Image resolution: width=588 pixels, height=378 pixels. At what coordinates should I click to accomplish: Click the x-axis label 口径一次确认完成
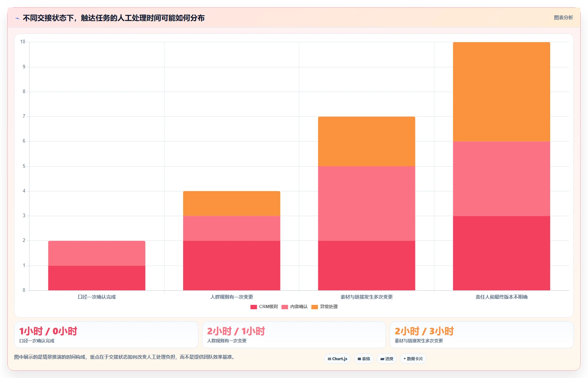click(97, 297)
